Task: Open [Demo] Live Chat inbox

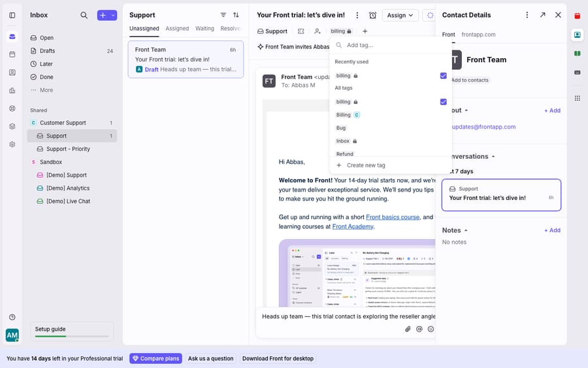Action: point(72,201)
